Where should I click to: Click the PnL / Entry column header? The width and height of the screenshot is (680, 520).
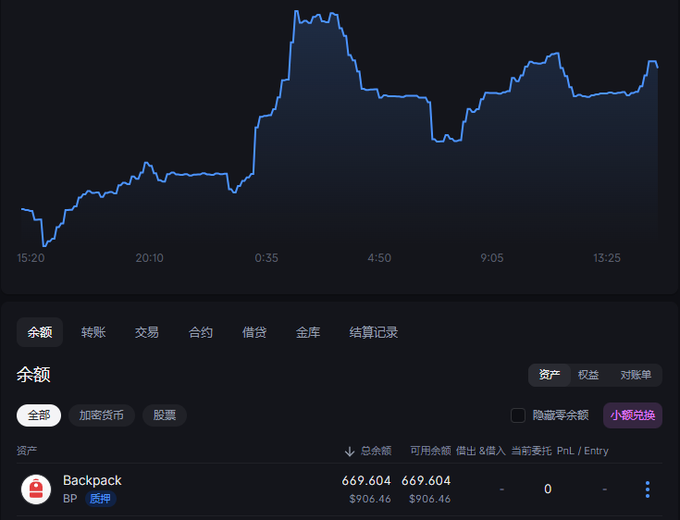[582, 451]
